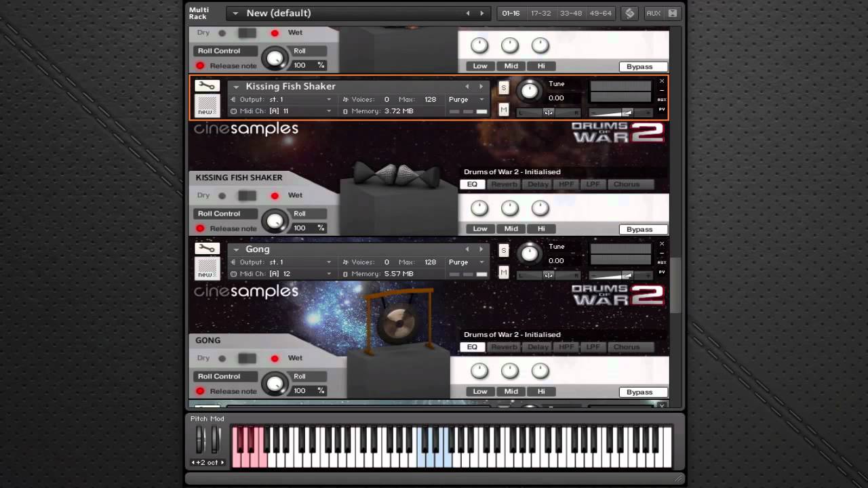This screenshot has height=488, width=868.
Task: Open Gong instrument name dropdown
Action: click(x=236, y=249)
